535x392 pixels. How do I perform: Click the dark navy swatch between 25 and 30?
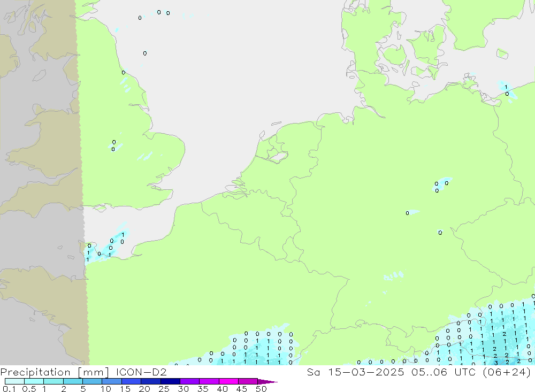170,381
